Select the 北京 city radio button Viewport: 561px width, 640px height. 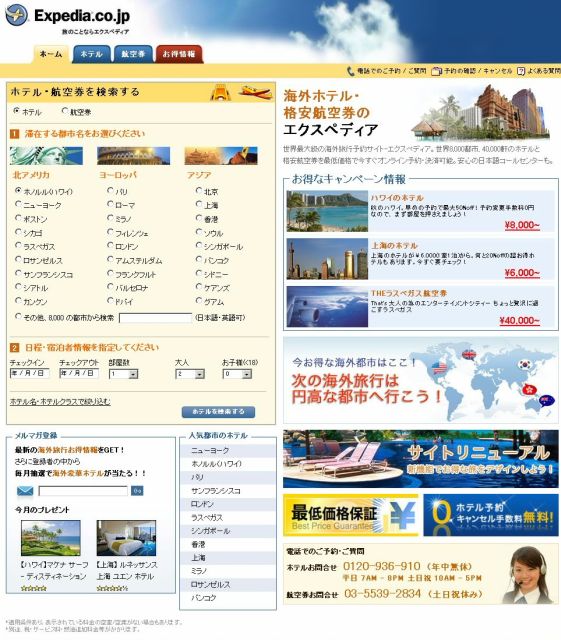coord(199,190)
